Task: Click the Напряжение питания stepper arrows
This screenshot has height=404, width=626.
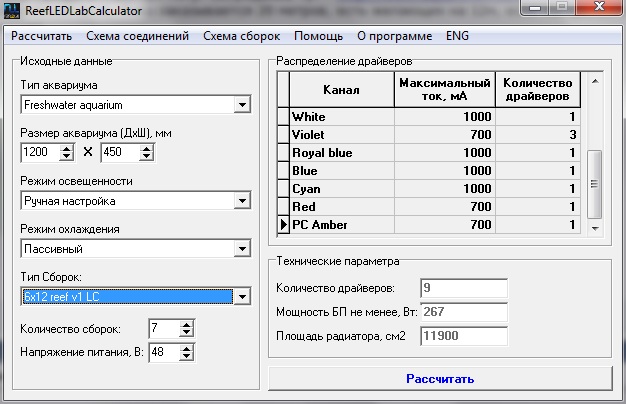Action: [x=186, y=352]
